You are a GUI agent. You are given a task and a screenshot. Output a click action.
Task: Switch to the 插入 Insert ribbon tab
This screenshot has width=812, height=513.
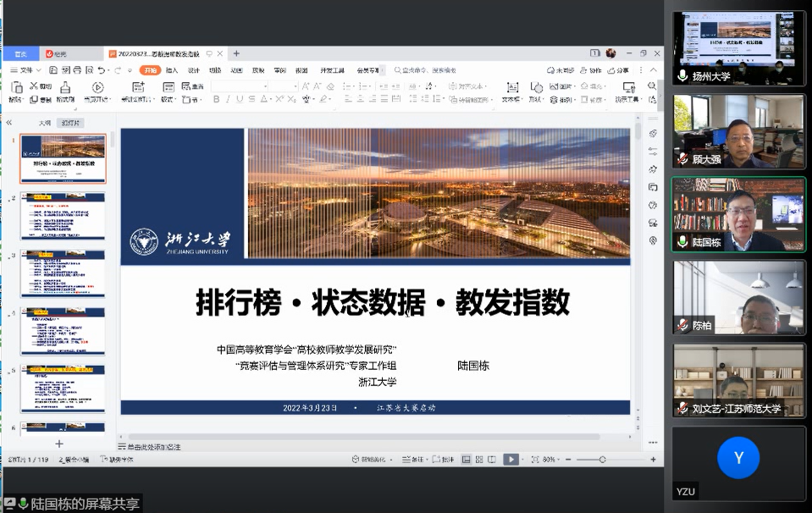click(172, 70)
